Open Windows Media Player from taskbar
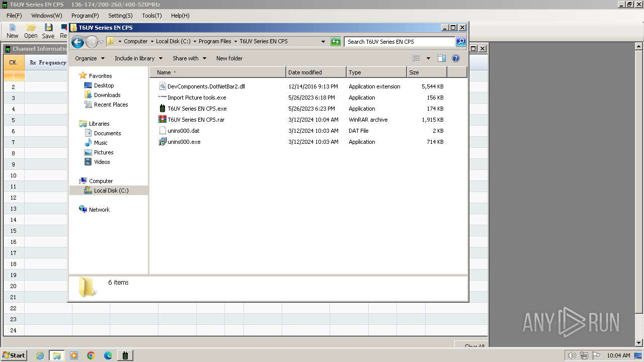644x362 pixels. pos(74,355)
